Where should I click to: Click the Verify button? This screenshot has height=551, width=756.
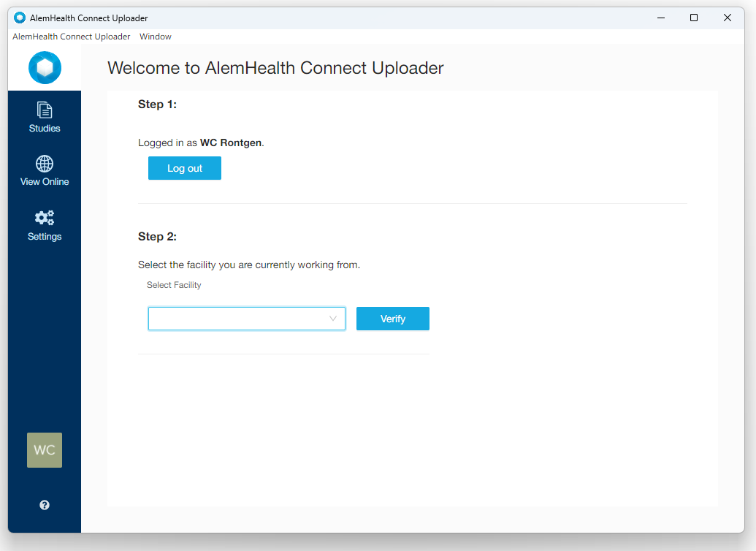click(x=393, y=319)
